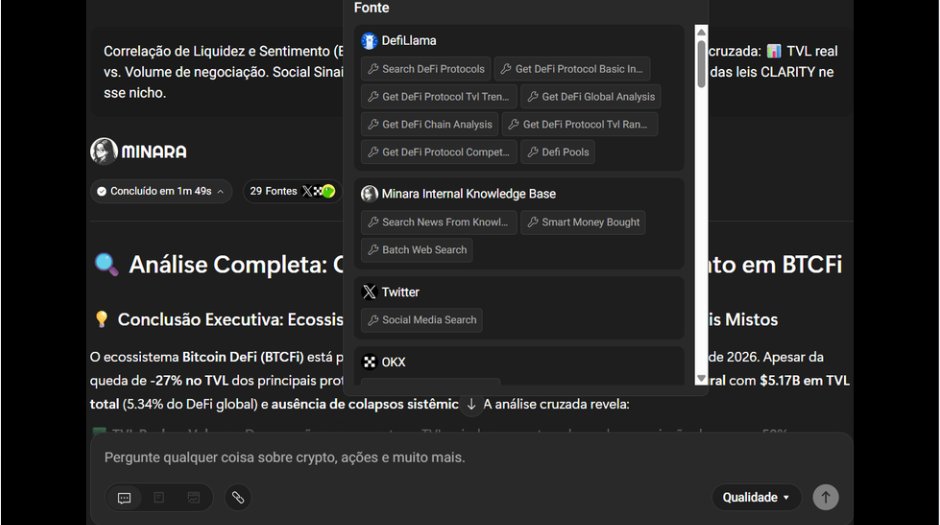Click the wrench icon on Smart Money Bought
Image resolution: width=940 pixels, height=525 pixels.
coord(533,222)
